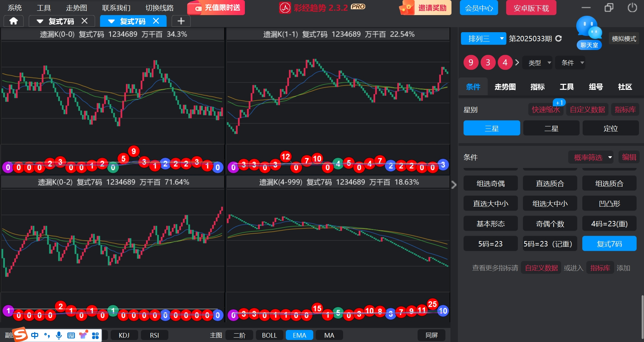Select 基本形态 condition
Screen dimensions: 644x342
pos(491,224)
